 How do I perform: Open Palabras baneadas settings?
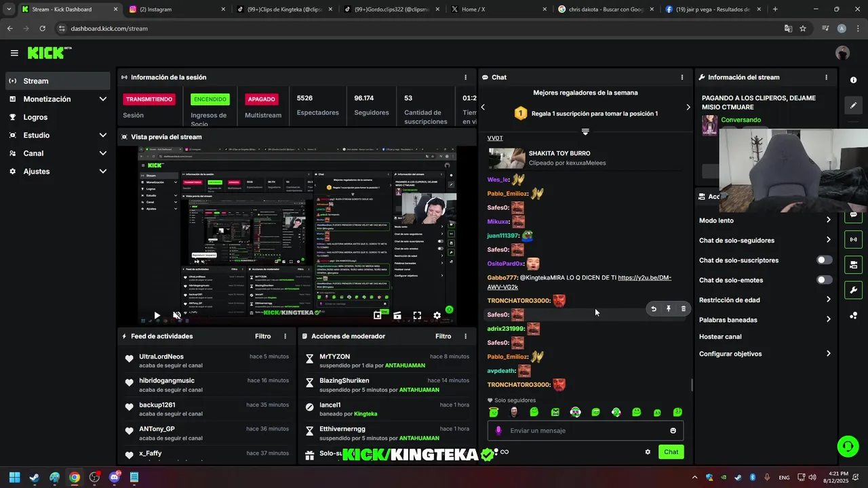click(x=765, y=319)
